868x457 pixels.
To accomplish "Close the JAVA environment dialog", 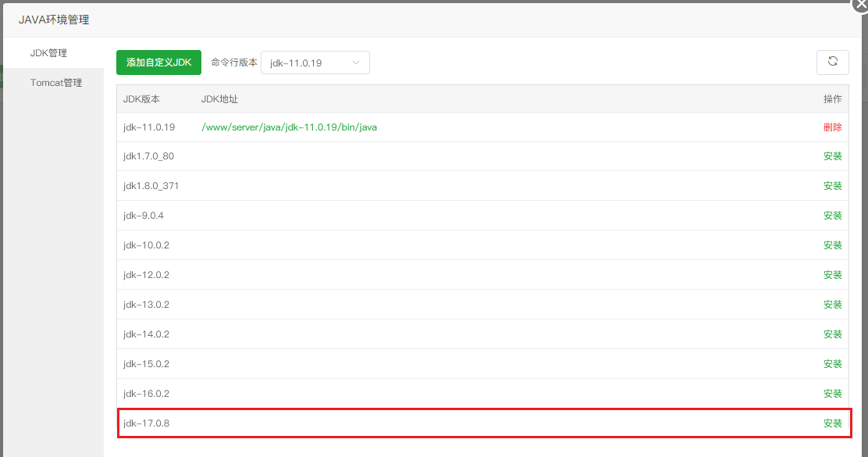I will (860, 4).
